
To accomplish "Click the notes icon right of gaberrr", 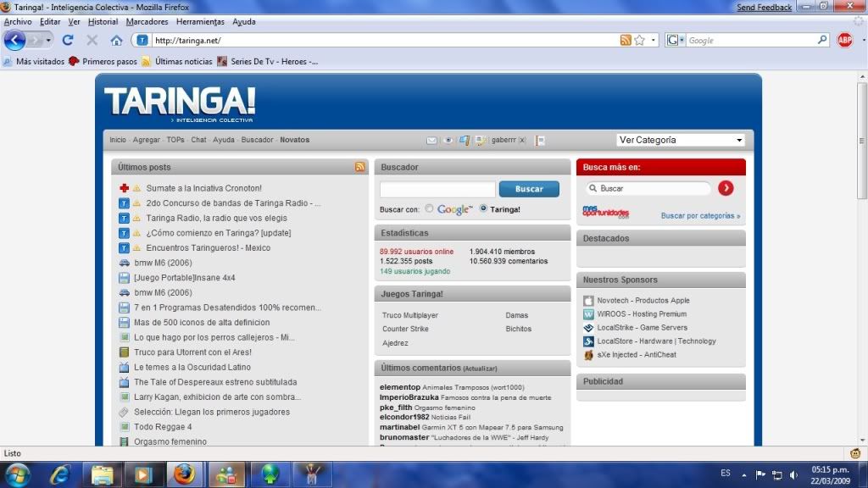I will coord(540,141).
